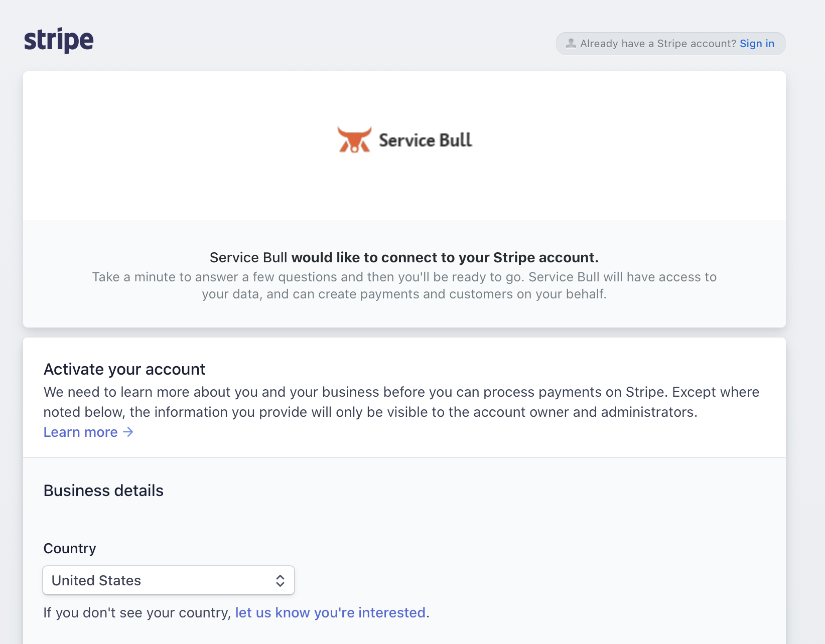
Task: Click the "Take a minute to answer" description
Action: (x=404, y=285)
